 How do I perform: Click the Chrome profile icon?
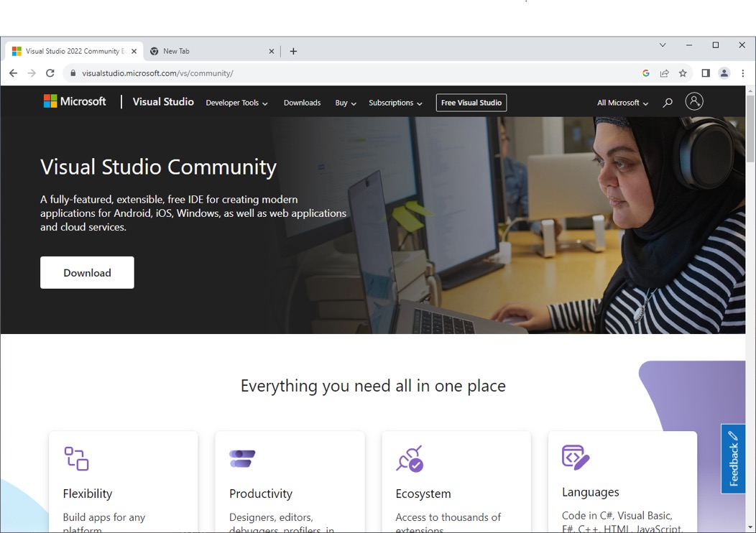click(x=724, y=73)
